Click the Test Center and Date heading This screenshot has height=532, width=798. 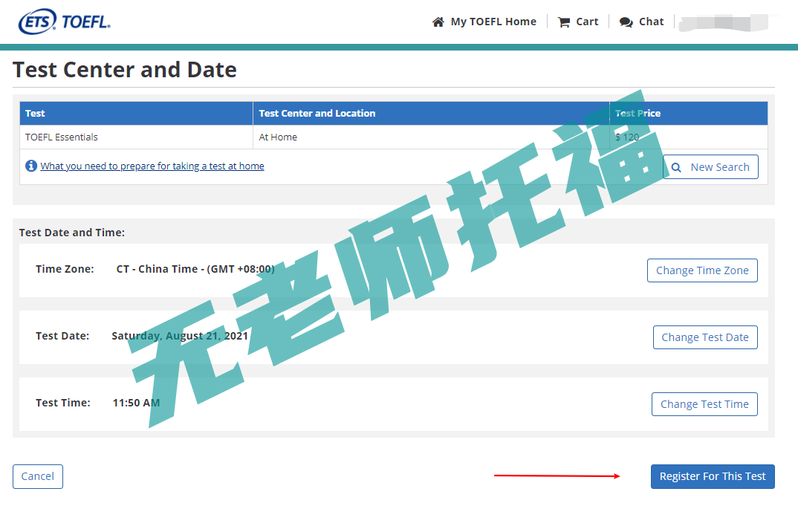tap(125, 70)
